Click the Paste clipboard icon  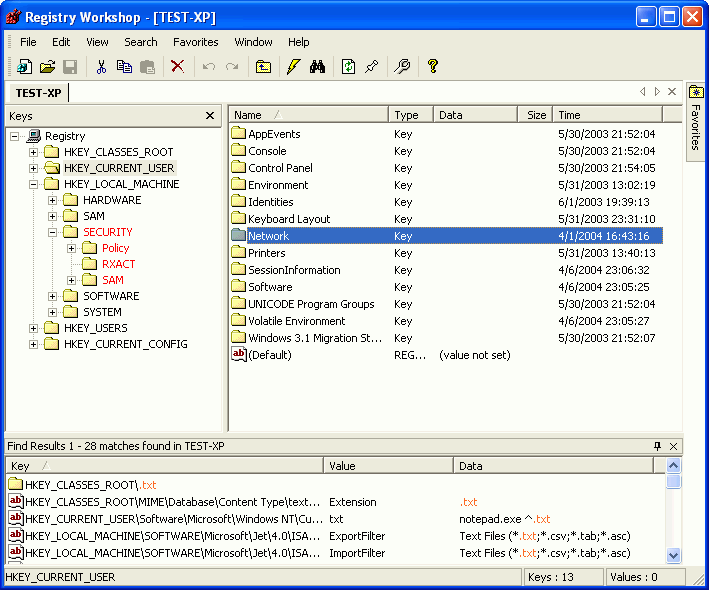click(x=147, y=67)
